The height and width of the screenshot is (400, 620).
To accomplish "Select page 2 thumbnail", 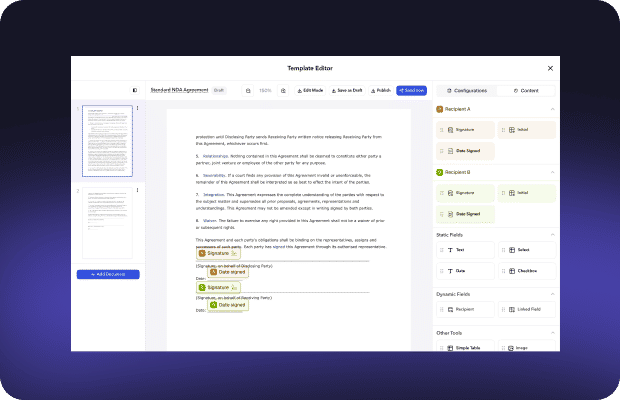I will pos(108,223).
